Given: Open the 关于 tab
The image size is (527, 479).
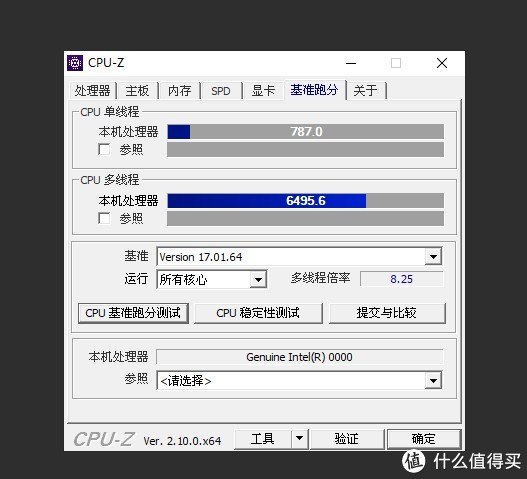Looking at the screenshot, I should [x=366, y=91].
